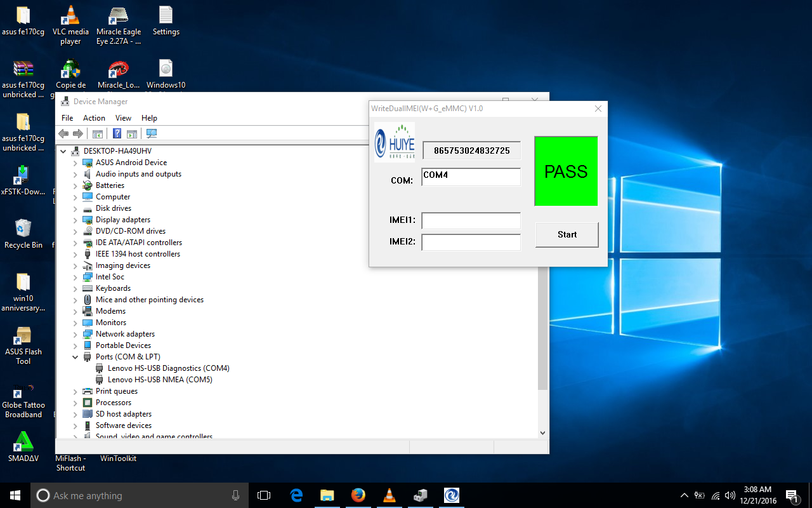Collapse the DESKTOP-HA49UHV root node

pos(63,151)
